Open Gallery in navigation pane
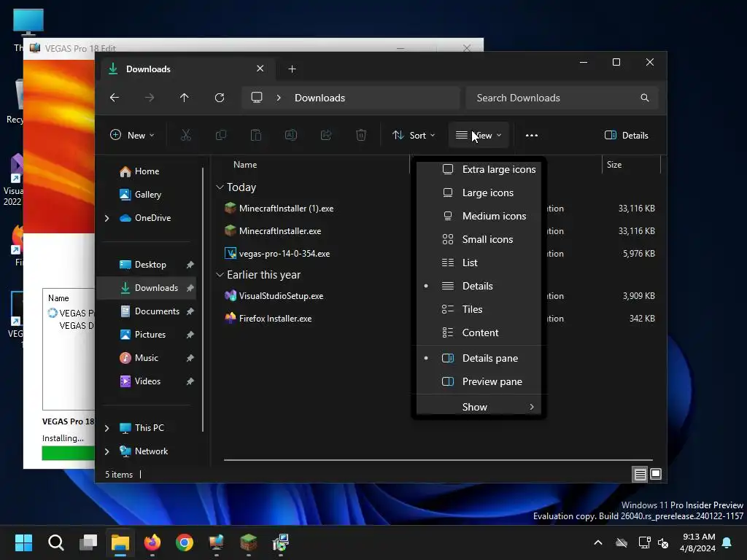 (147, 195)
